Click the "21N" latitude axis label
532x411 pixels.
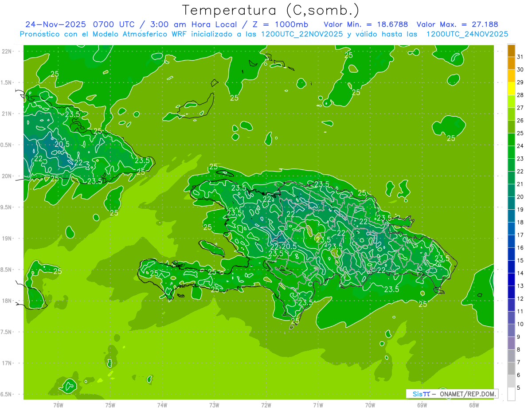(7, 114)
